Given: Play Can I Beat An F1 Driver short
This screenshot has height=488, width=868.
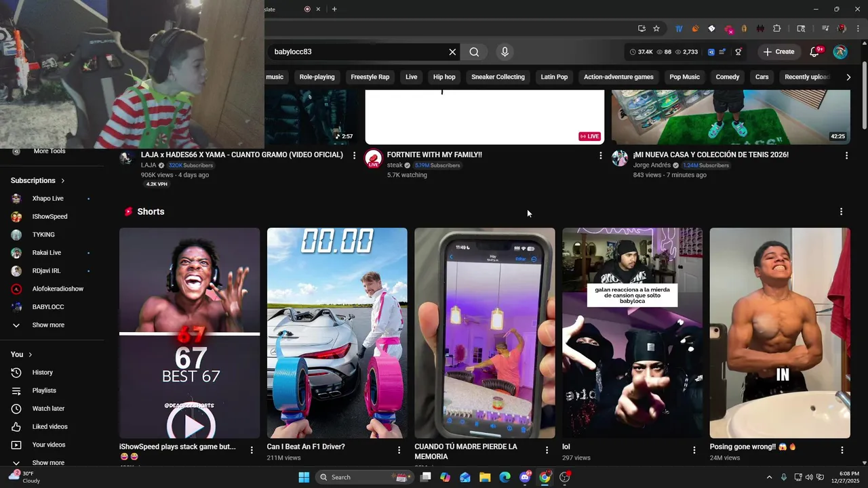Looking at the screenshot, I should [x=337, y=333].
